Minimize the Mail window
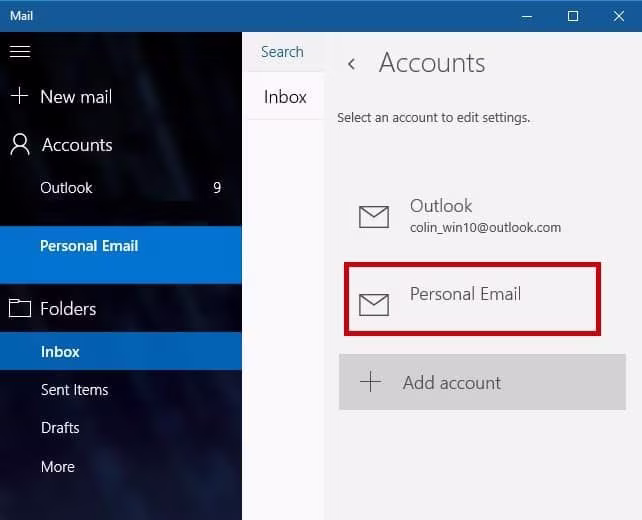This screenshot has width=642, height=520. (x=527, y=16)
